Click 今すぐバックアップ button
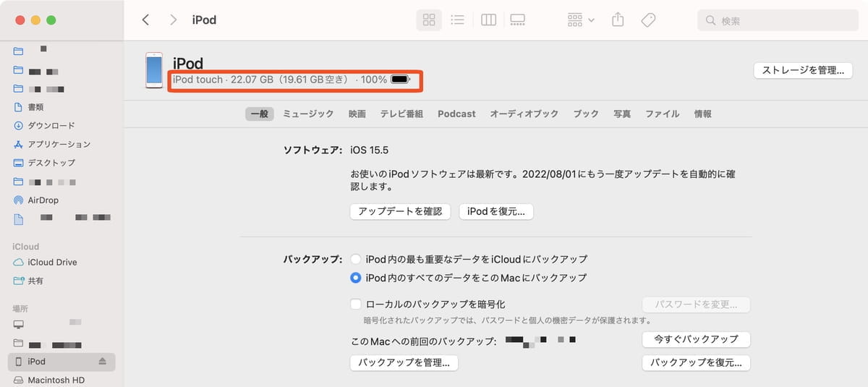 point(696,339)
